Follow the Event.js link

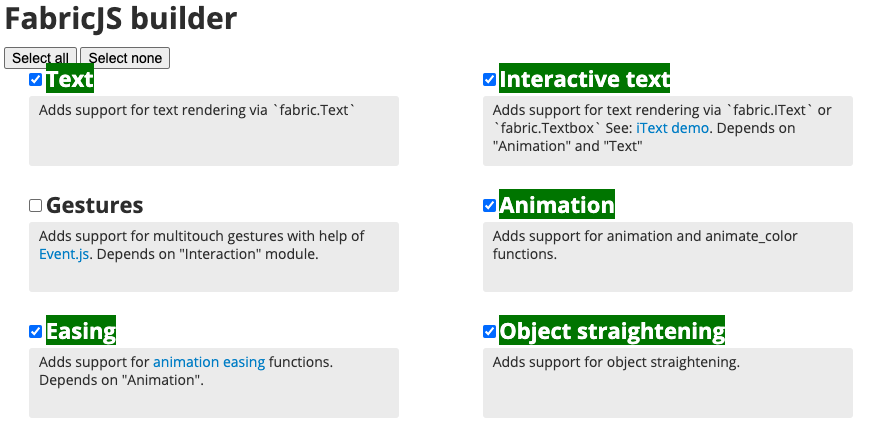(65, 254)
